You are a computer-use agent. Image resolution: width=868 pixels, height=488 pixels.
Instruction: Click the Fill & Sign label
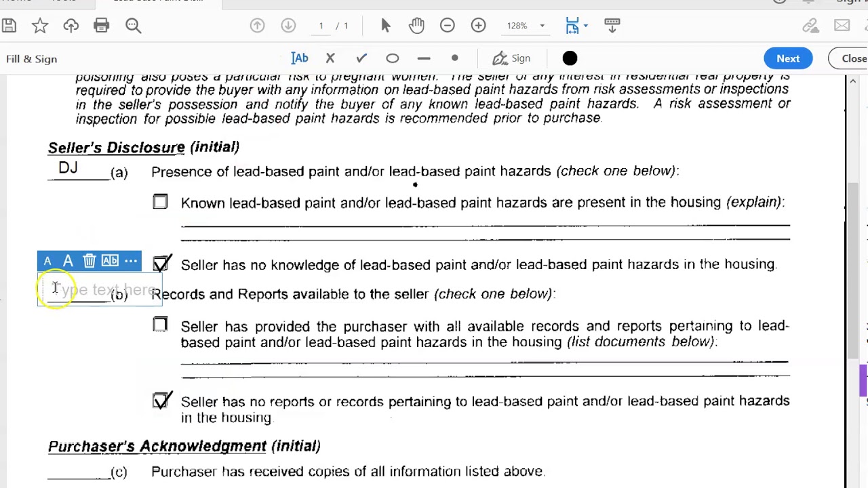tap(31, 59)
